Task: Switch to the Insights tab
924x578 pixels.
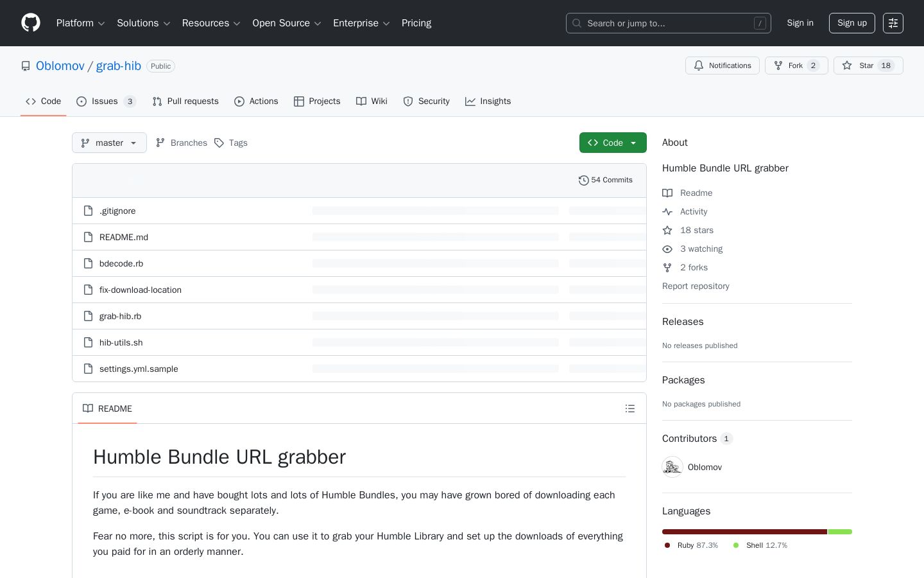Action: click(488, 101)
